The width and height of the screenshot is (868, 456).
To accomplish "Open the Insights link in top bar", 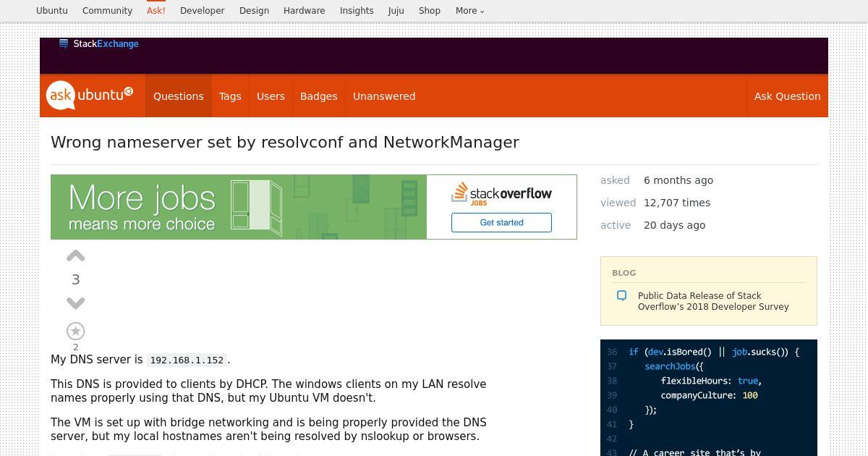I will (x=357, y=11).
